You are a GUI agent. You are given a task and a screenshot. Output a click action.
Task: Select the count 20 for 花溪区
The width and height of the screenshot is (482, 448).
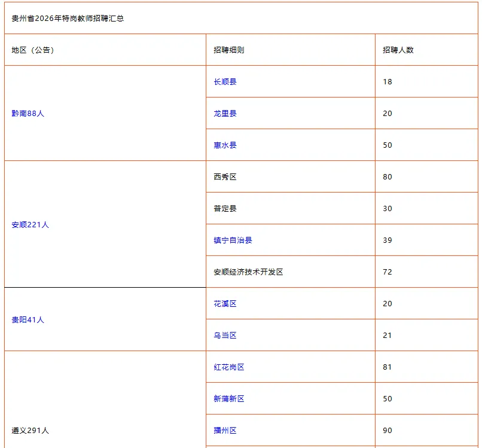[388, 304]
